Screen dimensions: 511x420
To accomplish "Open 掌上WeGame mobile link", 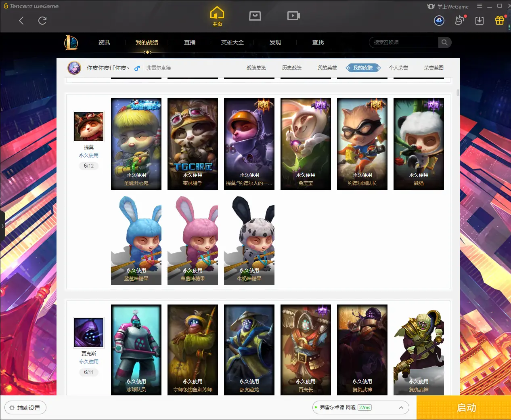I will pos(448,6).
